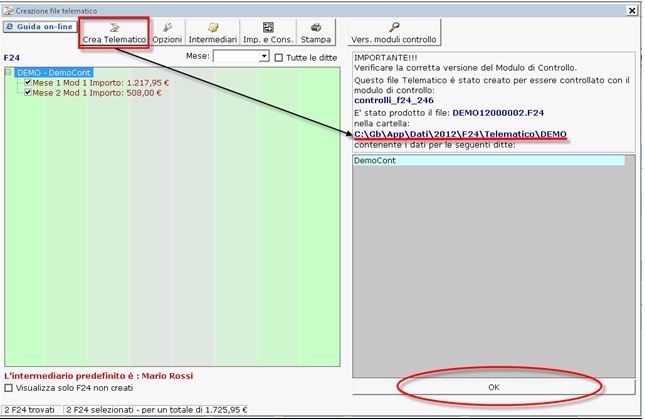Click the intermediario predefinito Mario Rossi text

point(99,376)
